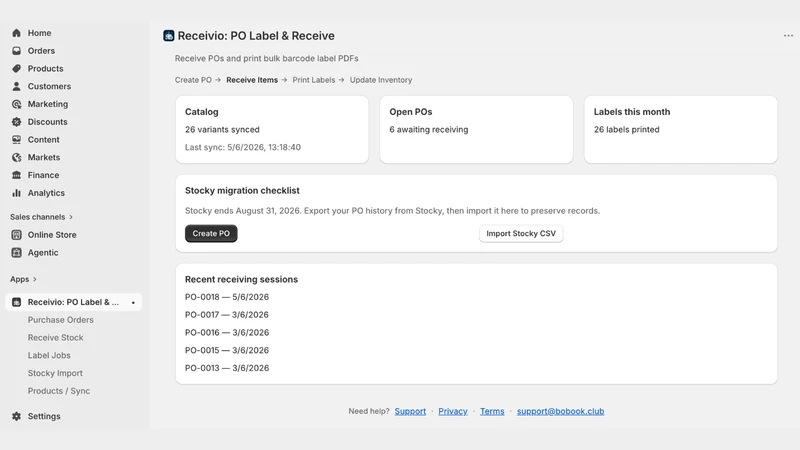Open Label Jobs submenu item

point(49,356)
